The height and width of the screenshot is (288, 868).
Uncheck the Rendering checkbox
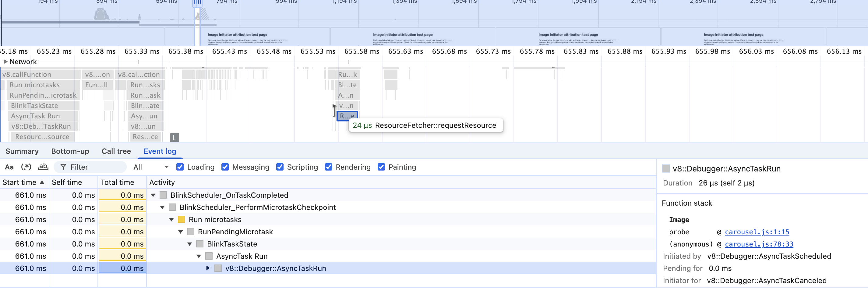(329, 167)
